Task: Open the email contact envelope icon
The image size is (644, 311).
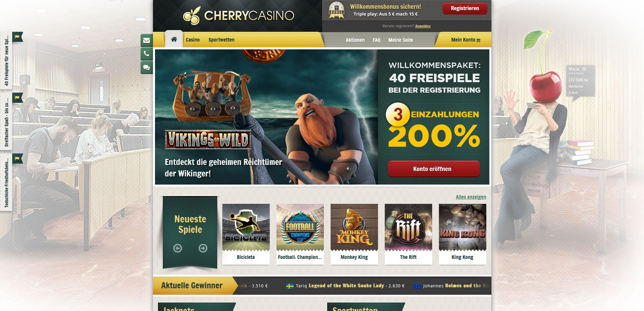Action: coord(147,41)
